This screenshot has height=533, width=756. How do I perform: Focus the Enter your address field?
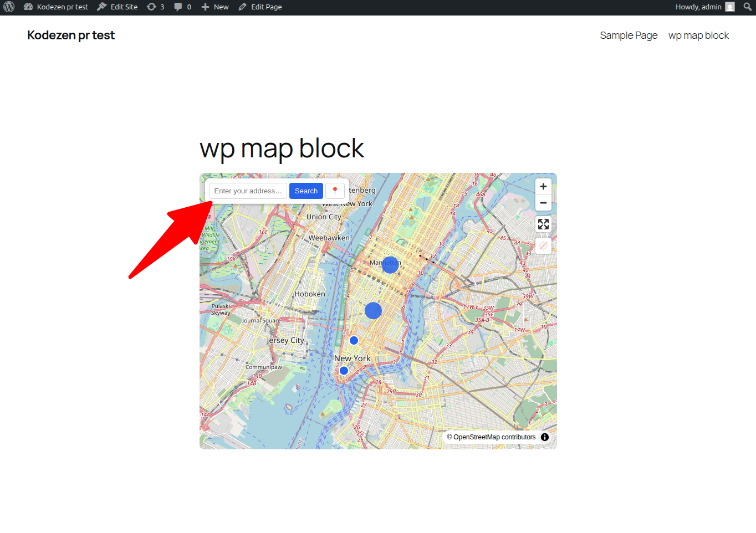248,191
